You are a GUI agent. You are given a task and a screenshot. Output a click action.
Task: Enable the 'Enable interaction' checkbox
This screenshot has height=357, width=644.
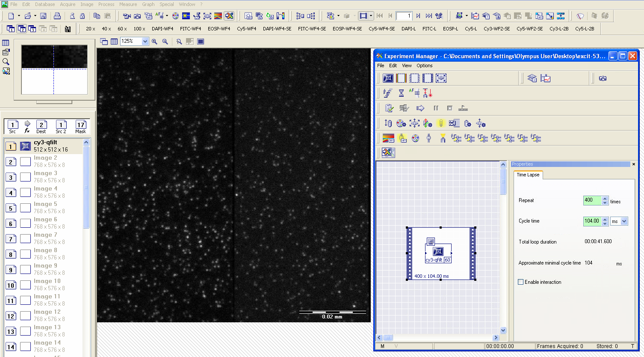tap(521, 282)
